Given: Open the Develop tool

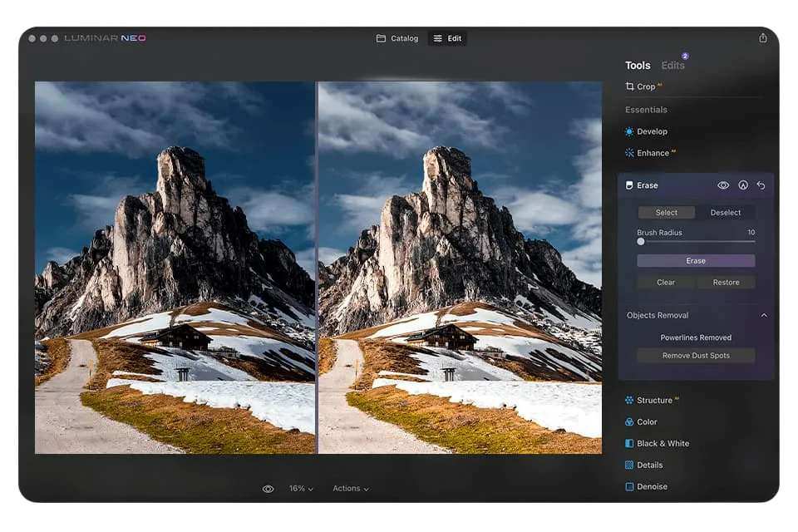Looking at the screenshot, I should pyautogui.click(x=651, y=131).
